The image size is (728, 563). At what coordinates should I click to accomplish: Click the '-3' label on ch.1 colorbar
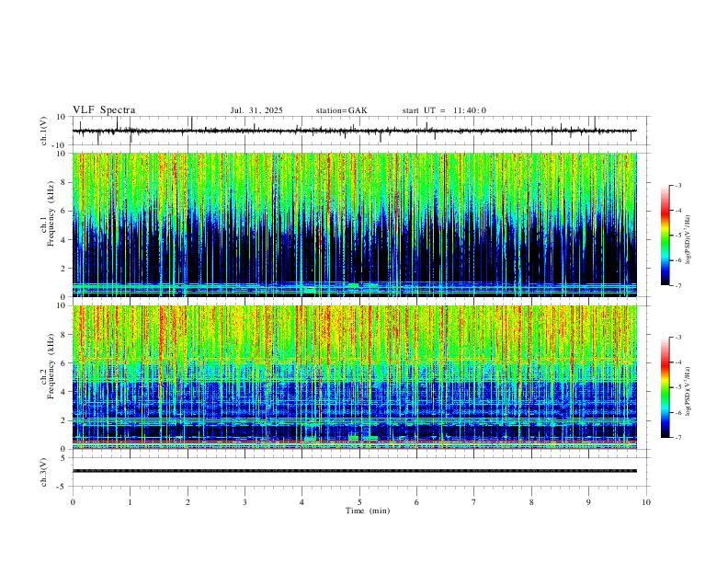tap(678, 185)
